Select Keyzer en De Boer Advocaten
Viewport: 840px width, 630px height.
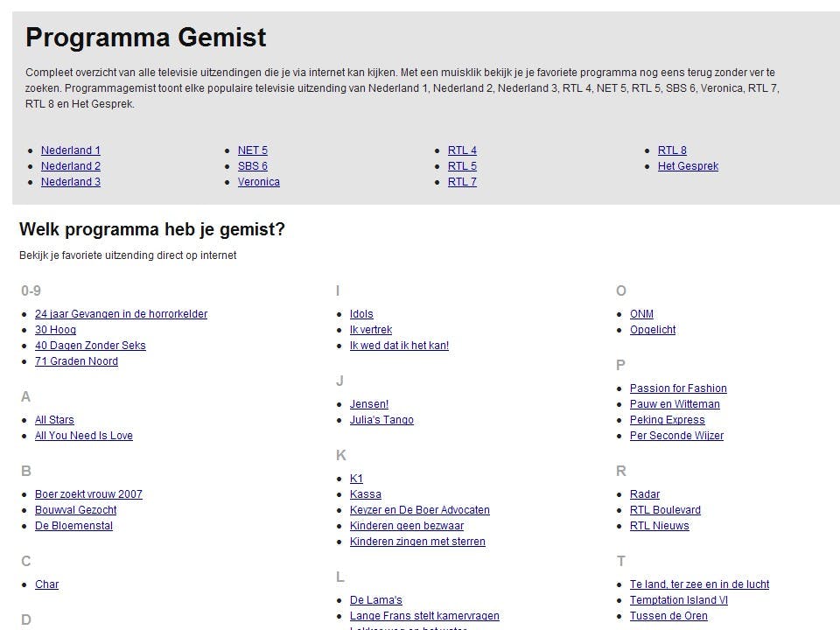[419, 510]
